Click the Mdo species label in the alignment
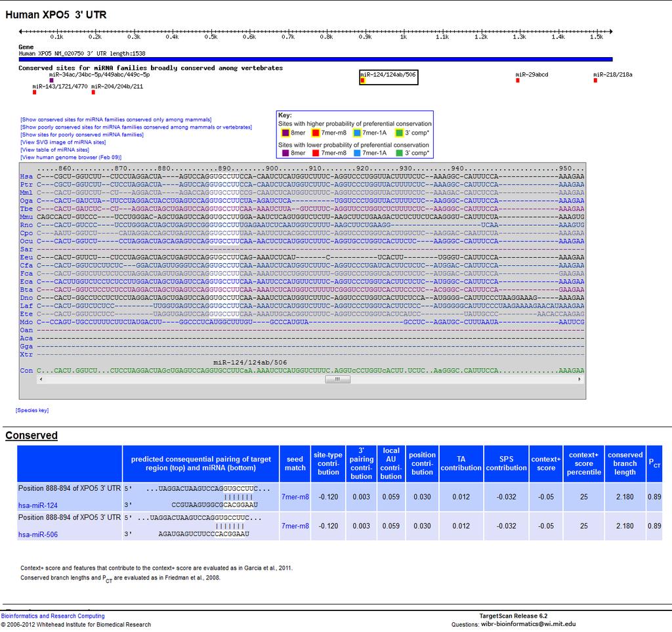Image resolution: width=672 pixels, height=632 pixels. pyautogui.click(x=26, y=322)
